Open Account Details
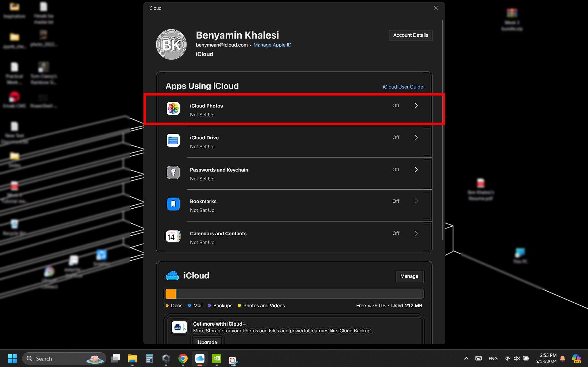The image size is (588, 367). pos(410,35)
